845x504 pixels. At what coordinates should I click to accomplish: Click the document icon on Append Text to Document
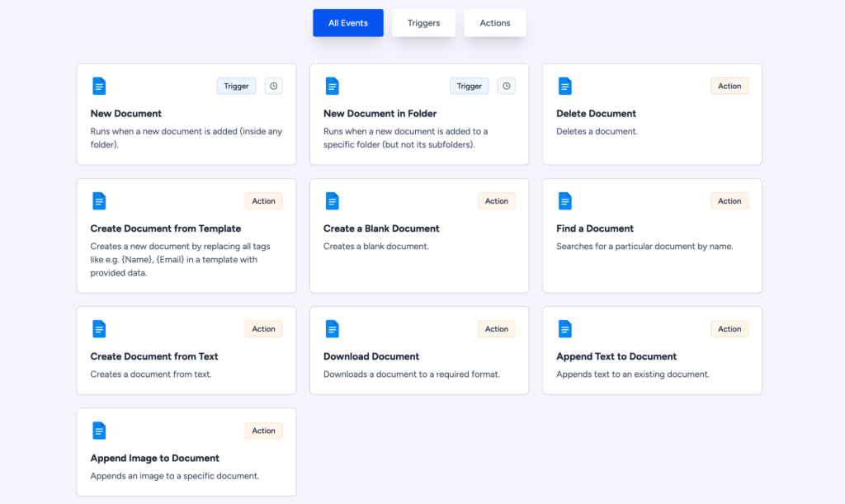565,328
